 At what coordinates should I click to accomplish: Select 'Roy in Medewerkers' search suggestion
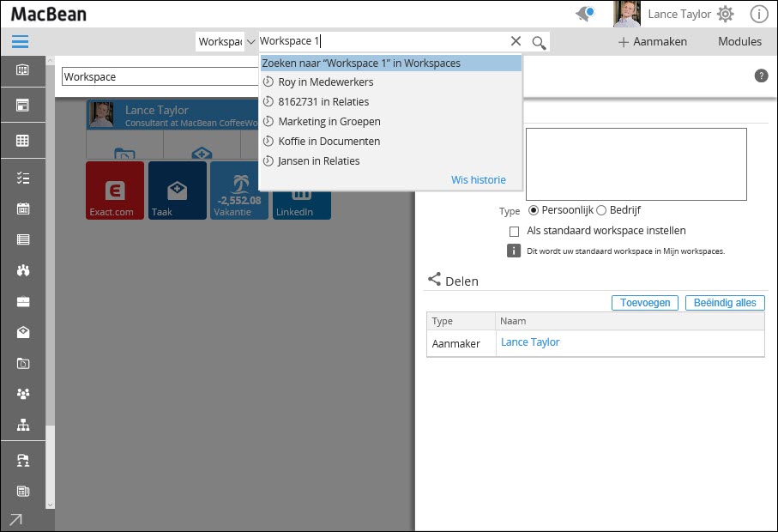325,82
